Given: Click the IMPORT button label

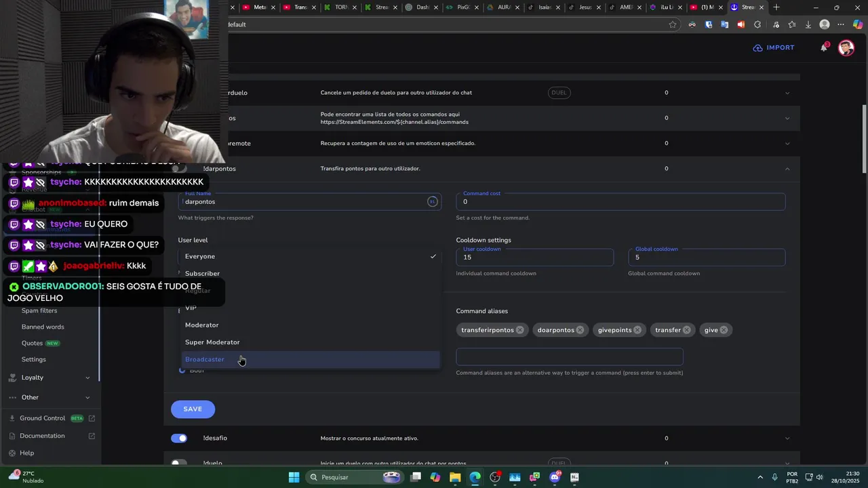Looking at the screenshot, I should click(x=780, y=47).
